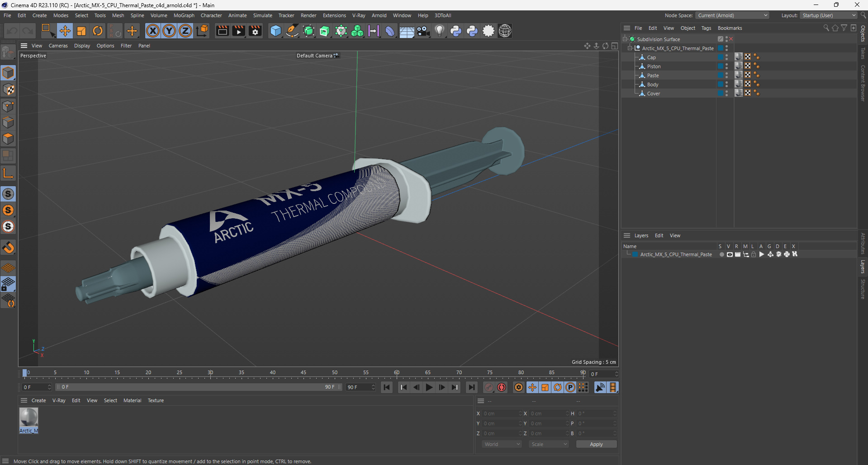Viewport: 868px width, 465px height.
Task: Click the Cap material tag swatch
Action: click(739, 57)
